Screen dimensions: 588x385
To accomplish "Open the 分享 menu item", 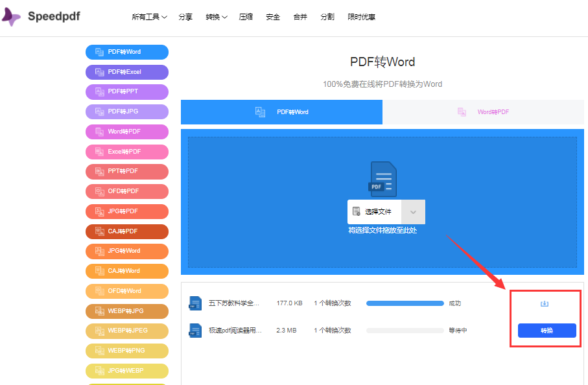I will click(185, 17).
